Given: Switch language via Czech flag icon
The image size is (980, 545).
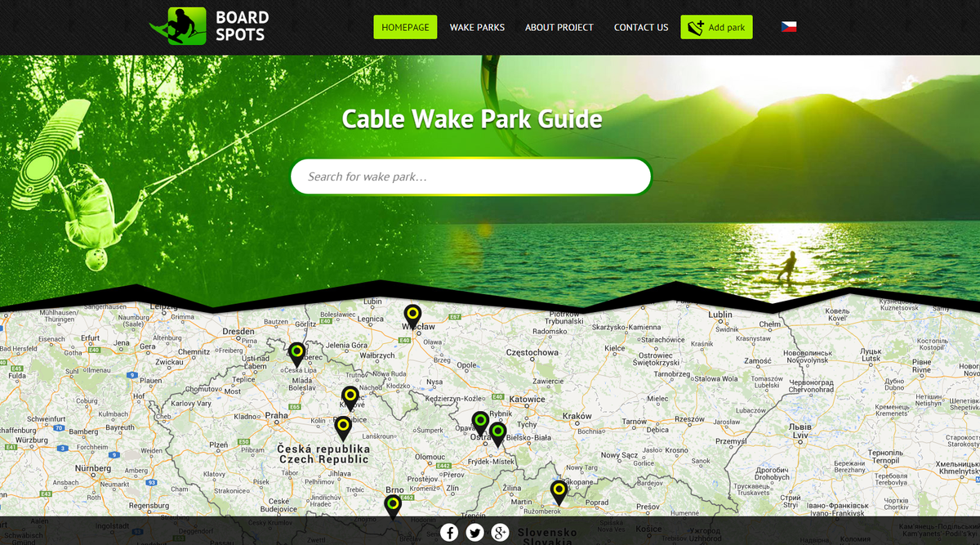Looking at the screenshot, I should pyautogui.click(x=789, y=27).
